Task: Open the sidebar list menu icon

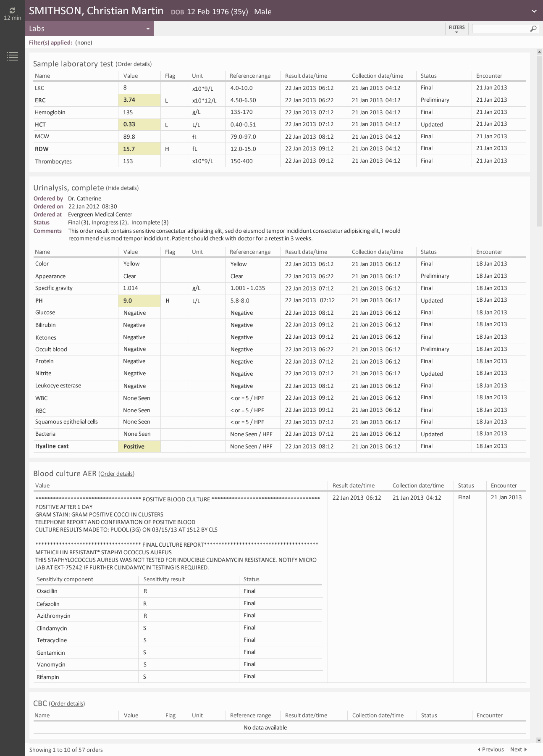Action: point(13,56)
